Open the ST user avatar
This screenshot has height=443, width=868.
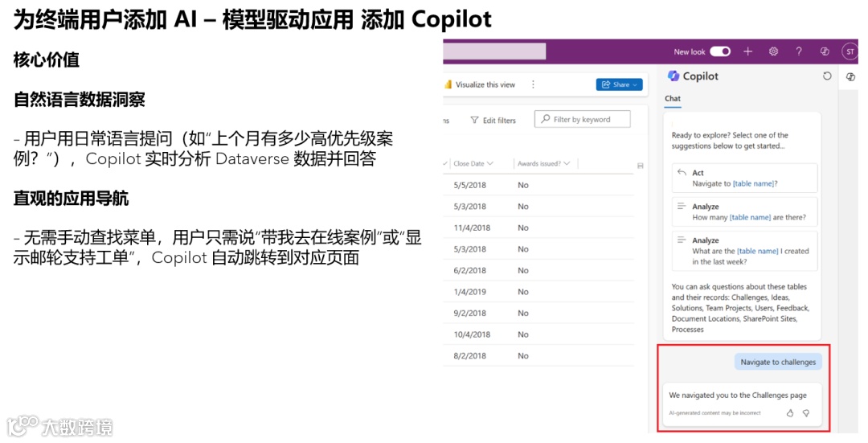pos(850,51)
